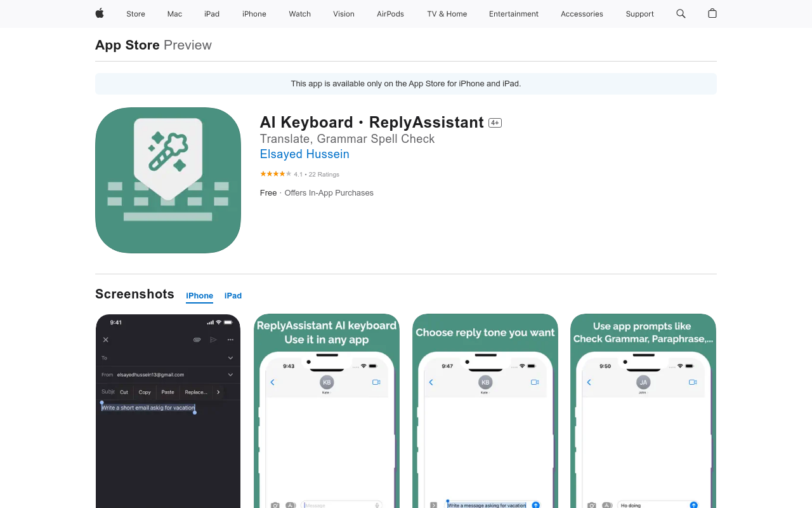Open the Support menu
The width and height of the screenshot is (812, 508).
(639, 14)
